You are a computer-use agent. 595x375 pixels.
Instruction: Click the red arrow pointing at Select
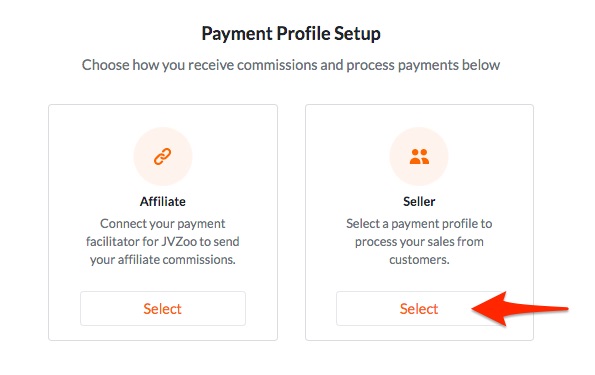point(520,309)
